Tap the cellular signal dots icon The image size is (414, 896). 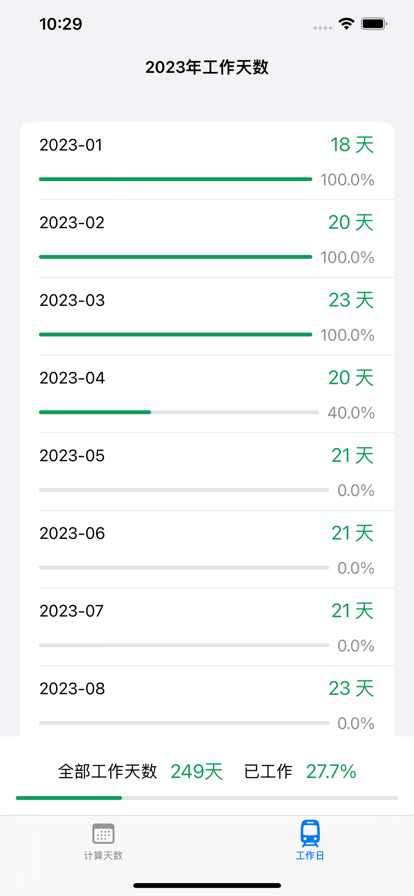323,27
